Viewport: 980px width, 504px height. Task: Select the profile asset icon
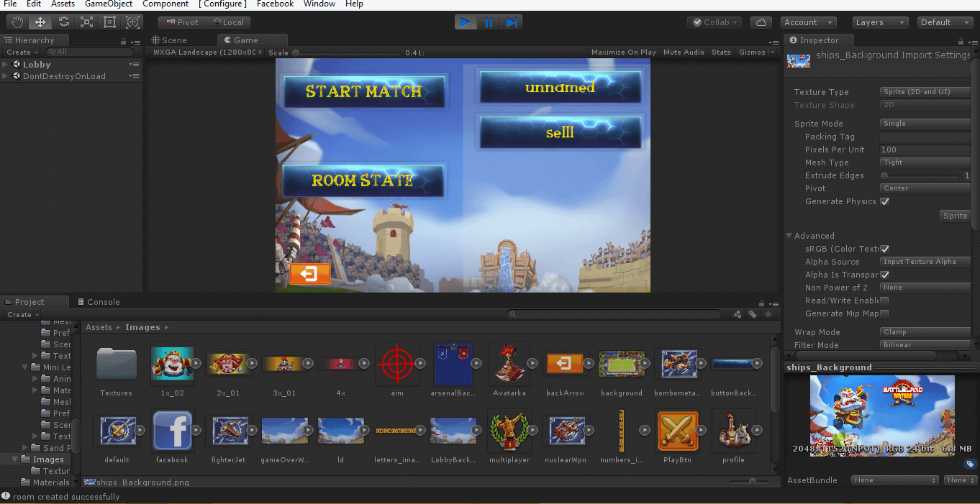(733, 430)
